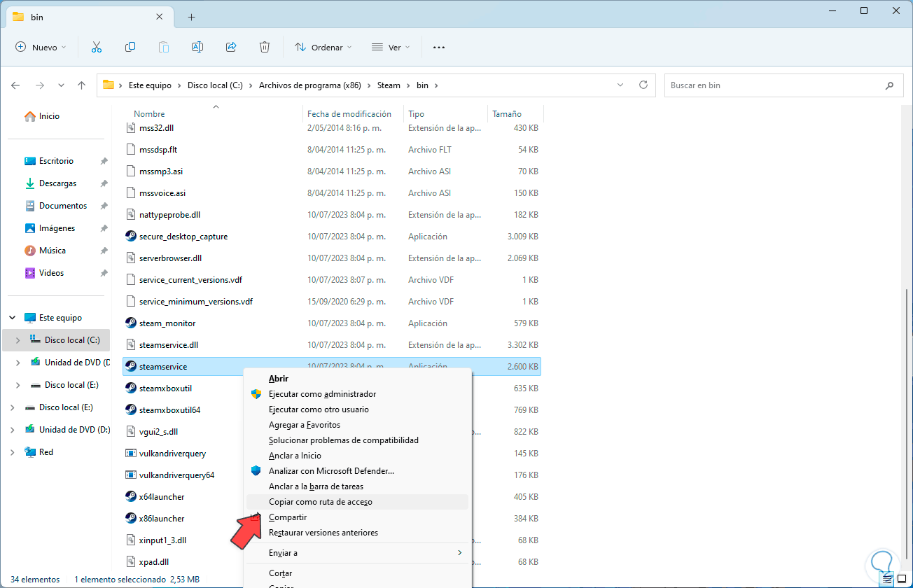Image resolution: width=913 pixels, height=588 pixels.
Task: Open a new tab with plus button
Action: (x=191, y=17)
